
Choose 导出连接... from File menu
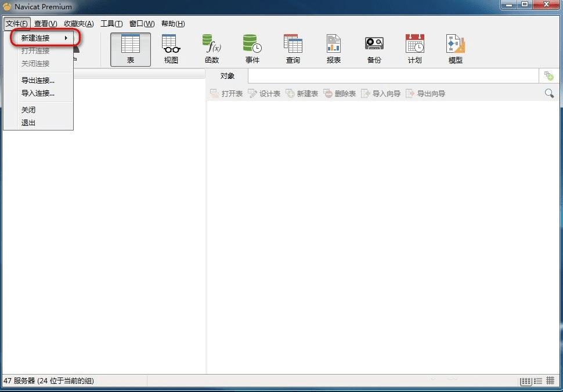[38, 81]
